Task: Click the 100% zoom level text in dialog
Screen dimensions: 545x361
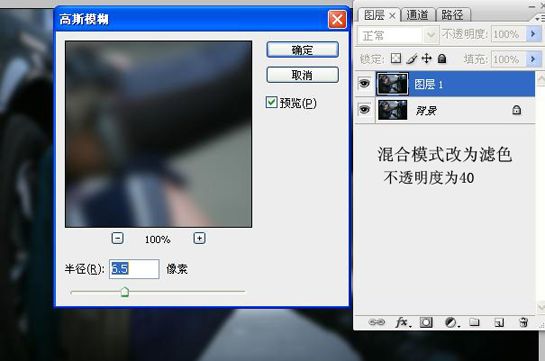Action: coord(157,240)
